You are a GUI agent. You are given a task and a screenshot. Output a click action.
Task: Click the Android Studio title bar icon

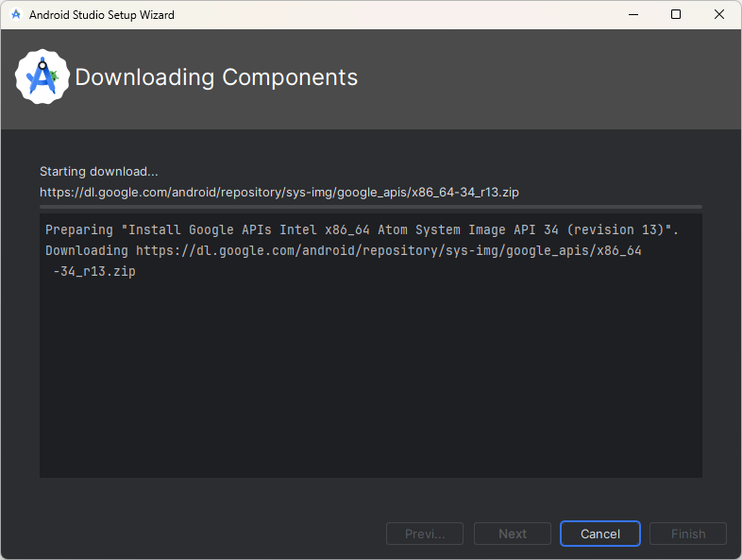pyautogui.click(x=16, y=15)
